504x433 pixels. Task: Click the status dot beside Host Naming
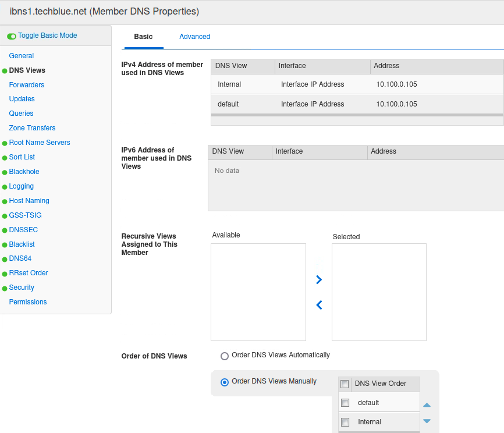4,200
